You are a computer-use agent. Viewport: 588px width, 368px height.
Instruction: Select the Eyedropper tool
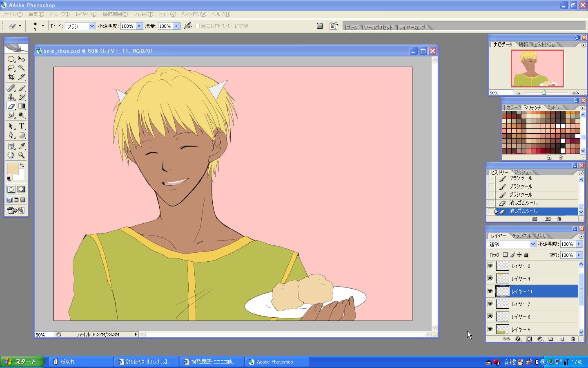[22, 146]
